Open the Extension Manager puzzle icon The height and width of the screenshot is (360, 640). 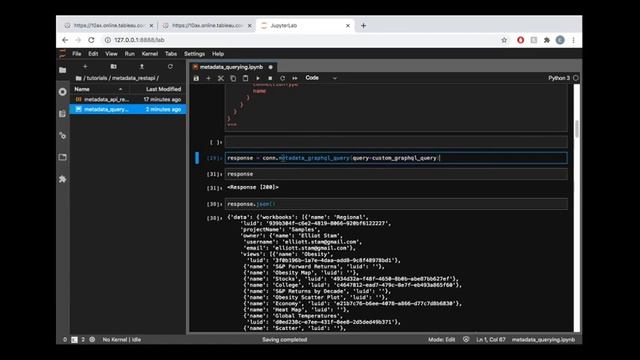click(62, 179)
